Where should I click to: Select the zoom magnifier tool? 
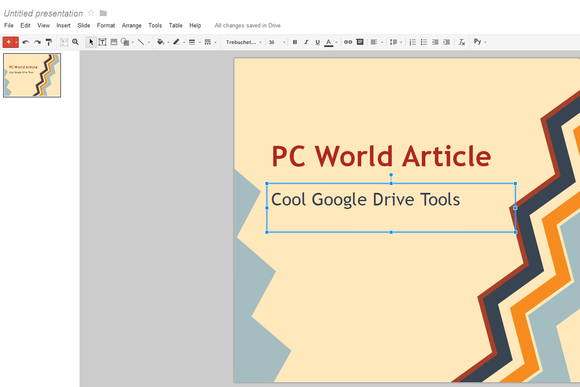75,42
